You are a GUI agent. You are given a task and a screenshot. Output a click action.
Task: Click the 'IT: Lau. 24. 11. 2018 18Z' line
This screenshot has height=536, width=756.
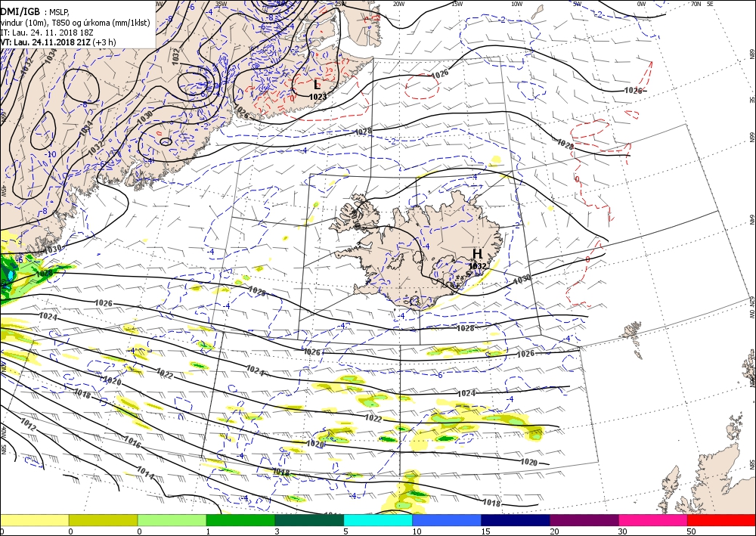coord(47,33)
